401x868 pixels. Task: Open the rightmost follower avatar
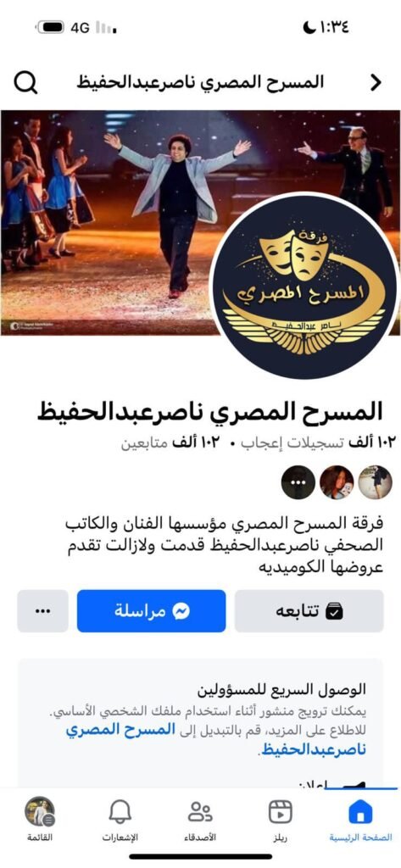(375, 482)
